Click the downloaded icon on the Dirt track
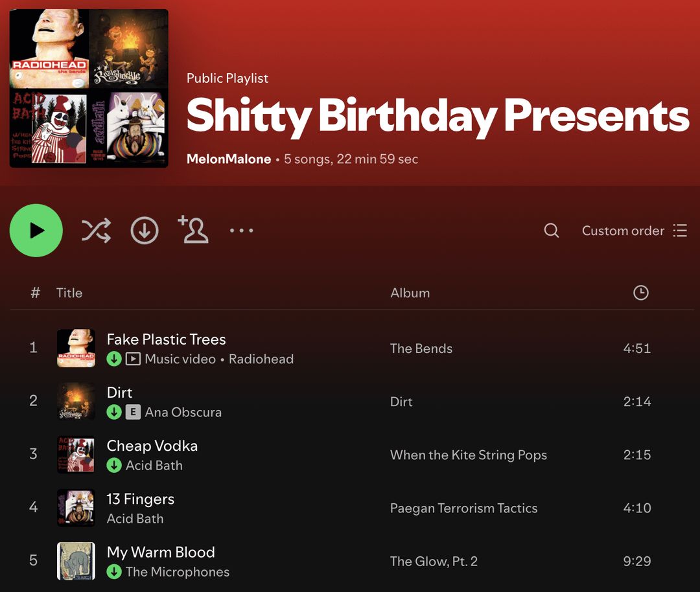 point(114,412)
